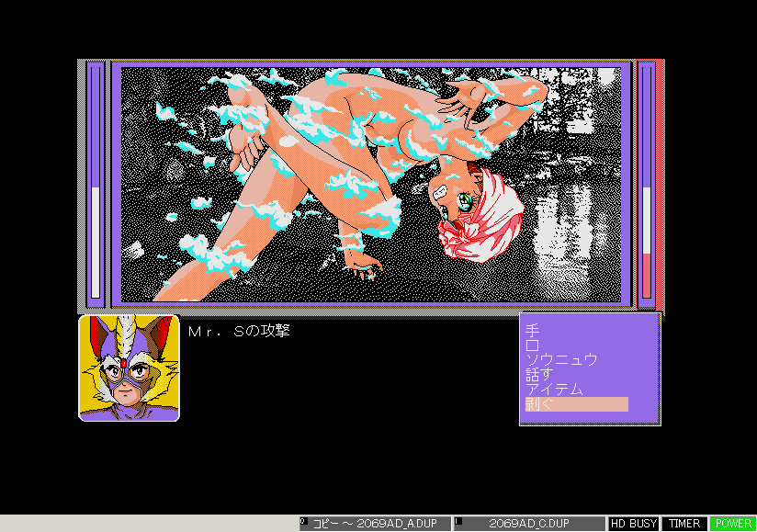Toggle the green POWER indicator
This screenshot has width=757, height=532.
[733, 524]
